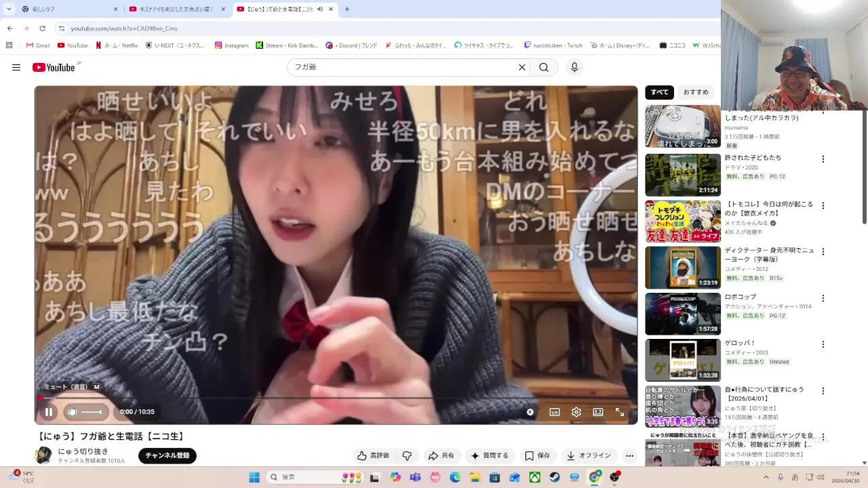
Task: Open player settings gear icon
Action: (x=576, y=412)
